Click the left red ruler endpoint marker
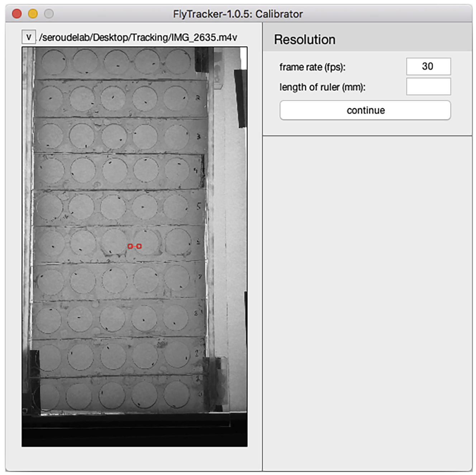 (130, 246)
